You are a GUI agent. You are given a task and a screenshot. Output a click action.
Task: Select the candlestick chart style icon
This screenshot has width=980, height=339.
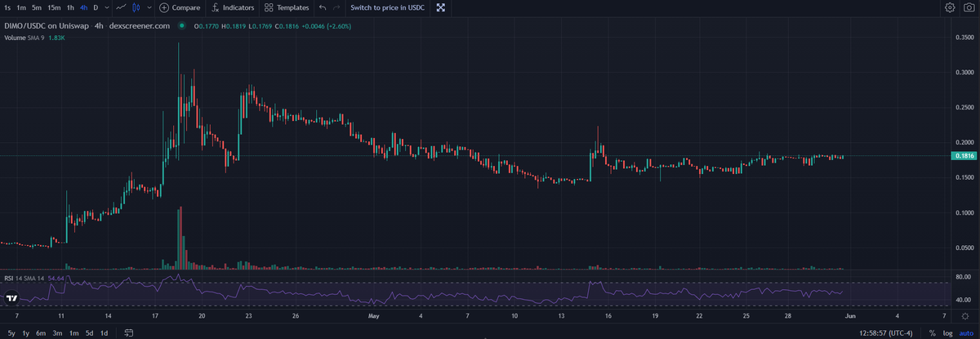137,7
